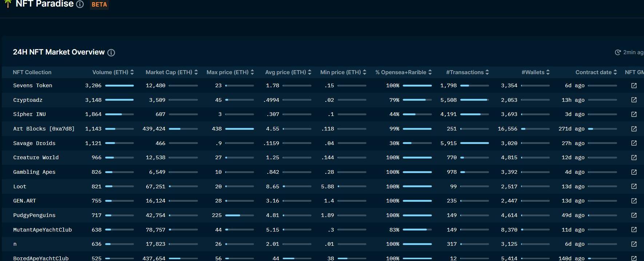
Task: Open external link icon for Cryptoadz
Action: (634, 100)
